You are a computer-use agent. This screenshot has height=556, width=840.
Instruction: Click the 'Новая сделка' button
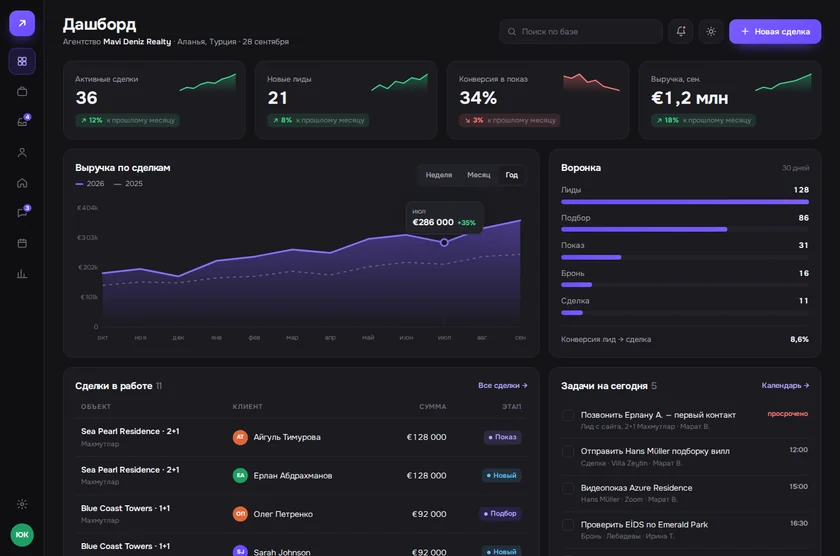click(775, 32)
